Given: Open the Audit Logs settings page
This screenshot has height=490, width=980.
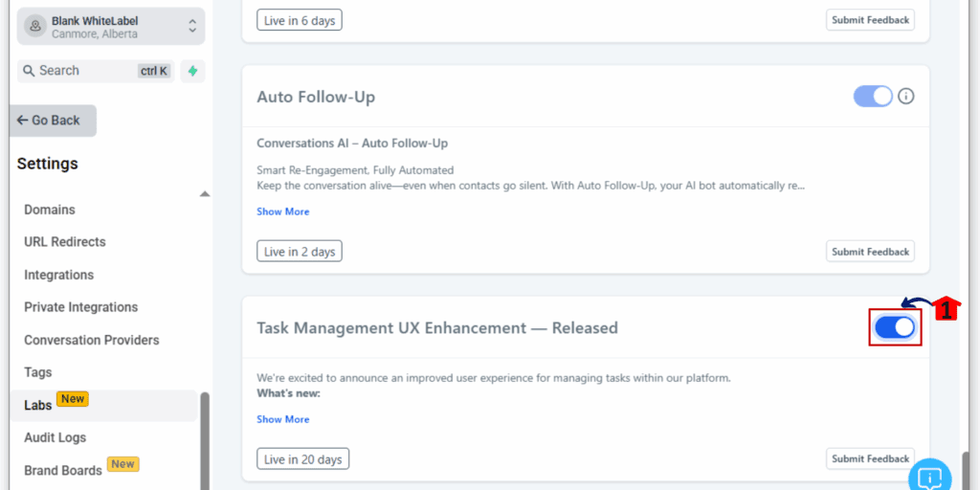Looking at the screenshot, I should 55,437.
